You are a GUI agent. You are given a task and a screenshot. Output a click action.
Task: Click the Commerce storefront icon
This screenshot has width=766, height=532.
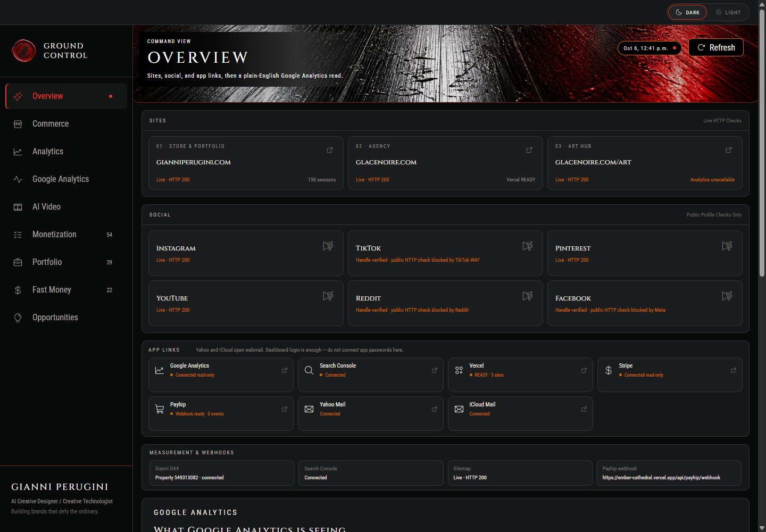[x=18, y=124]
